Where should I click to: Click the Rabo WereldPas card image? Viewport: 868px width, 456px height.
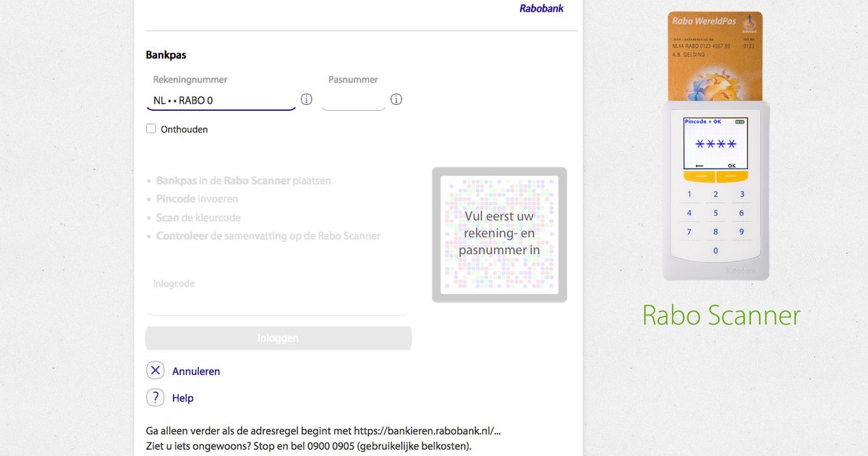(716, 56)
